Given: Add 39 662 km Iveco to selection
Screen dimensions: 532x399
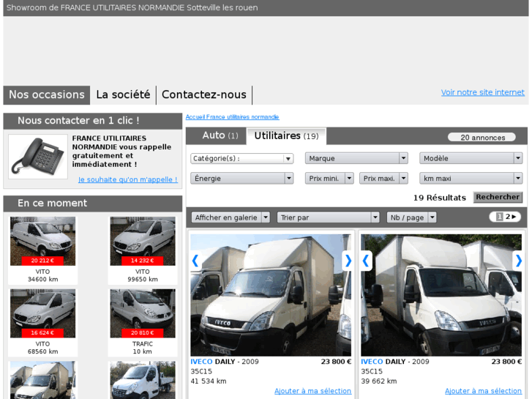Looking at the screenshot, I should [483, 391].
